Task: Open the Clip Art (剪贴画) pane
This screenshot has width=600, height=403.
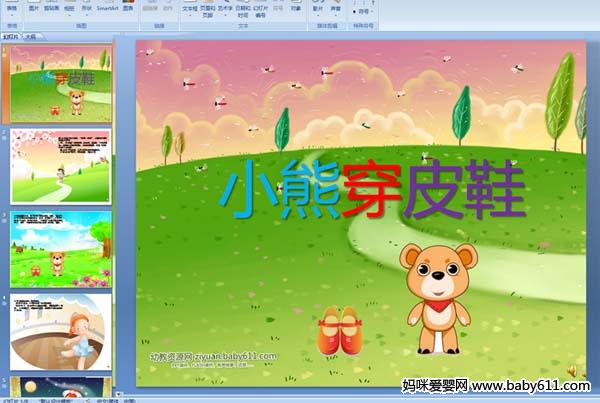Action: coord(51,8)
